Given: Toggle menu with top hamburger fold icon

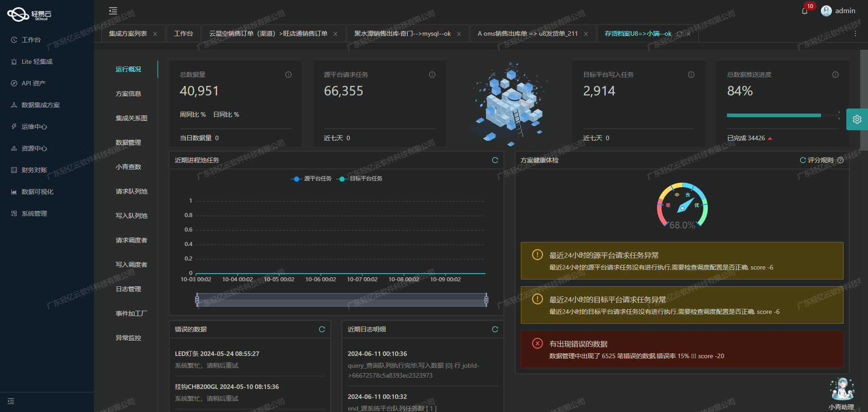Looking at the screenshot, I should pos(113,11).
